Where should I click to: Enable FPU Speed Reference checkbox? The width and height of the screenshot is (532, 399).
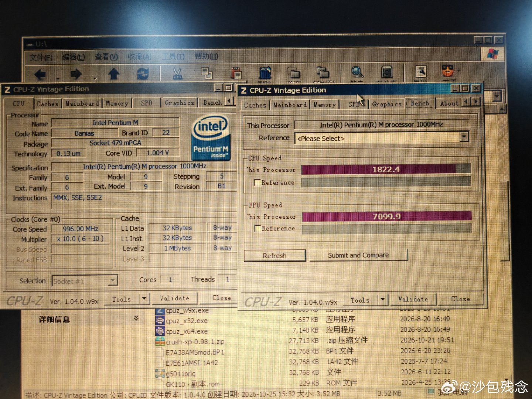tap(258, 228)
